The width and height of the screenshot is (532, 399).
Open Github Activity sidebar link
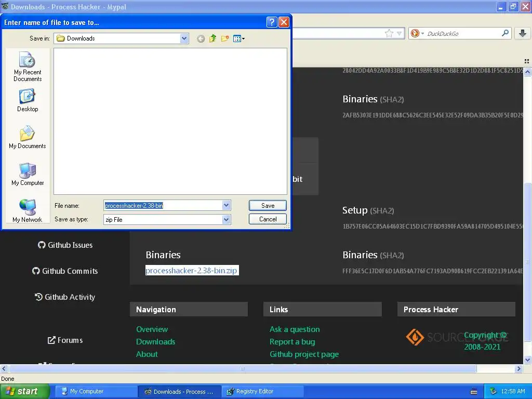65,297
